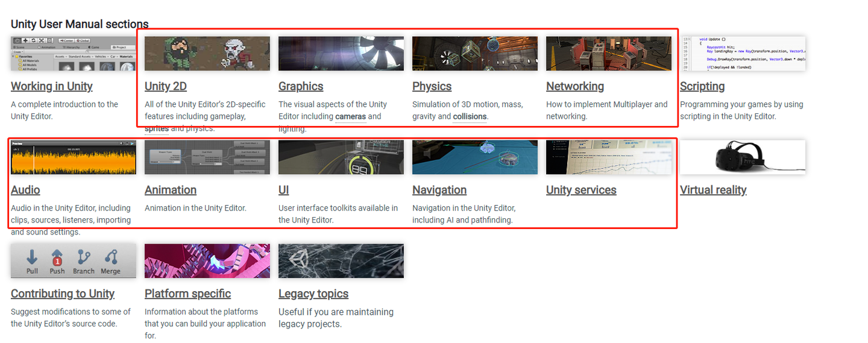
Task: Open the Physics section link
Action: coord(432,86)
